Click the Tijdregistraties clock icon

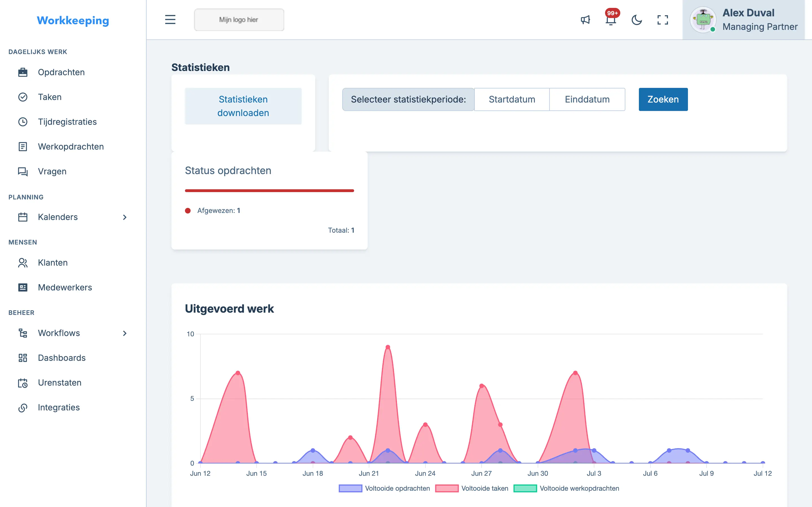click(23, 122)
